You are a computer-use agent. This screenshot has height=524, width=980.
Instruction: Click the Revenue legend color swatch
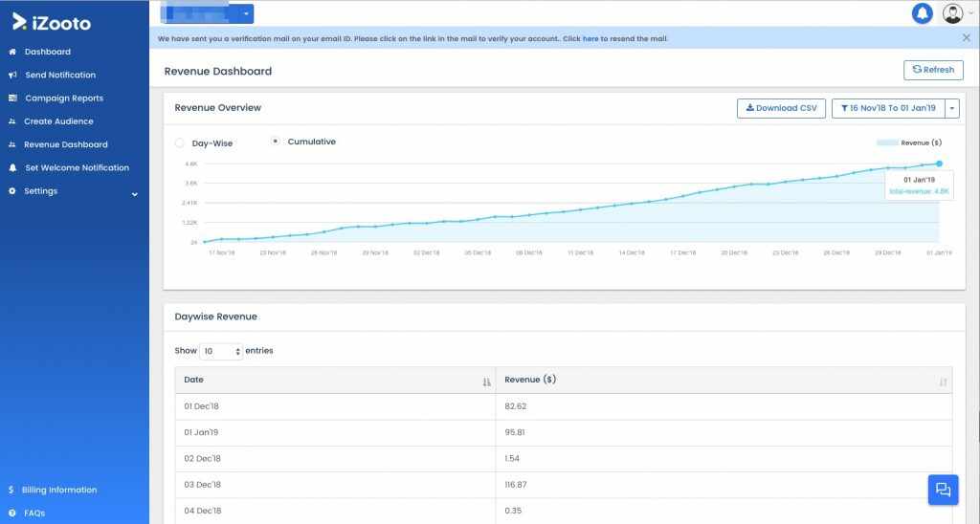coord(887,142)
